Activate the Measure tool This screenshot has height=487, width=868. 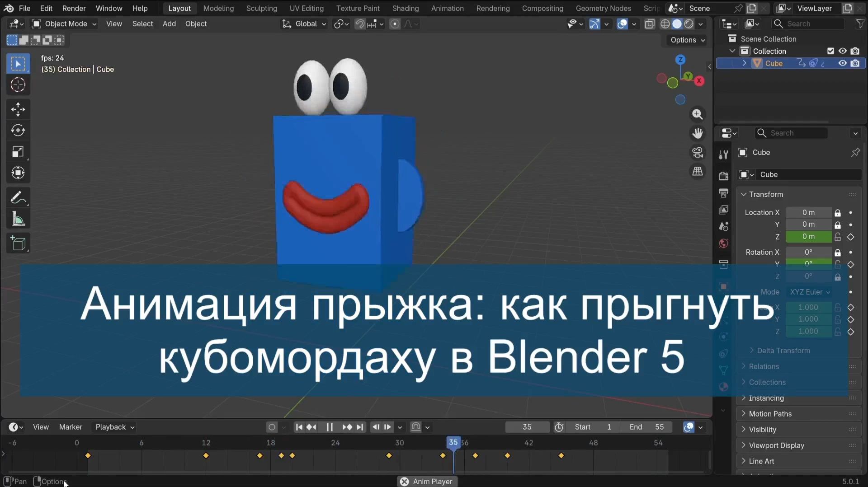(x=18, y=219)
